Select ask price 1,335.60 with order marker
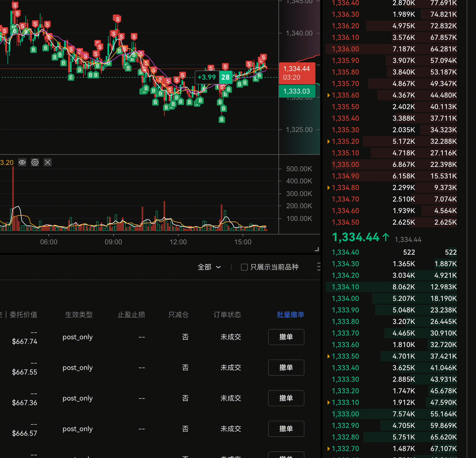476x458 pixels. [x=345, y=95]
